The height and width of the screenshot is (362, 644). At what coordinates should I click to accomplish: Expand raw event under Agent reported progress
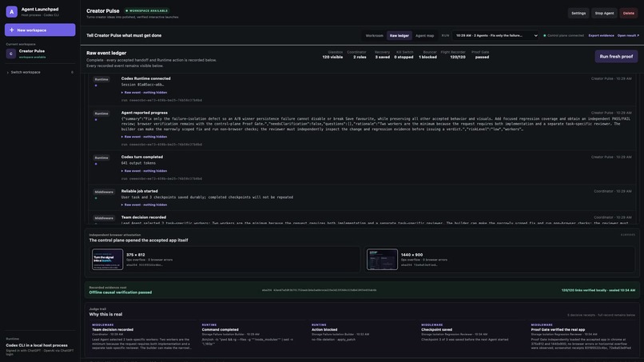pos(144,137)
